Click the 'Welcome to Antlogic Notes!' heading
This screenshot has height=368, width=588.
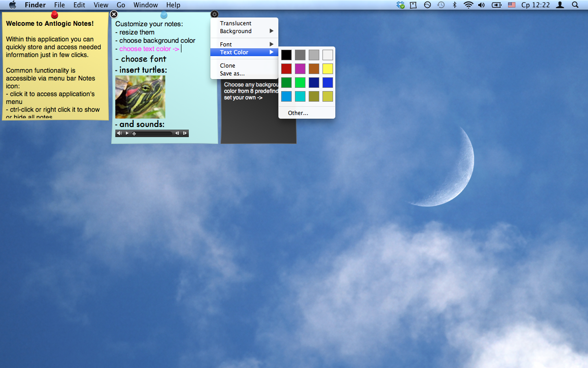pyautogui.click(x=50, y=23)
